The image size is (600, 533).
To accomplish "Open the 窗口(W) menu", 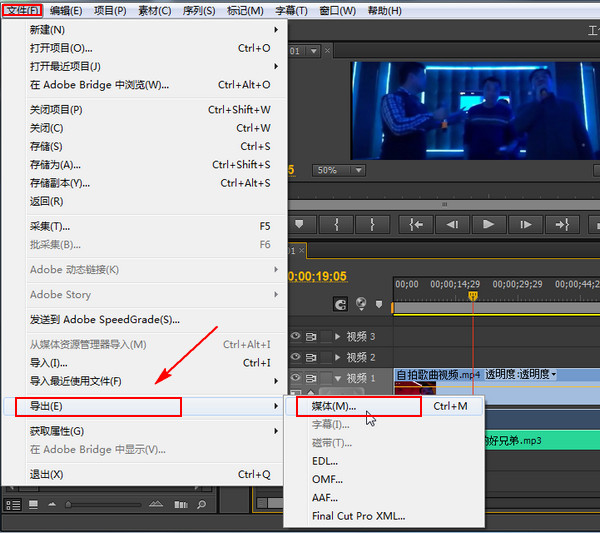I will tap(338, 10).
